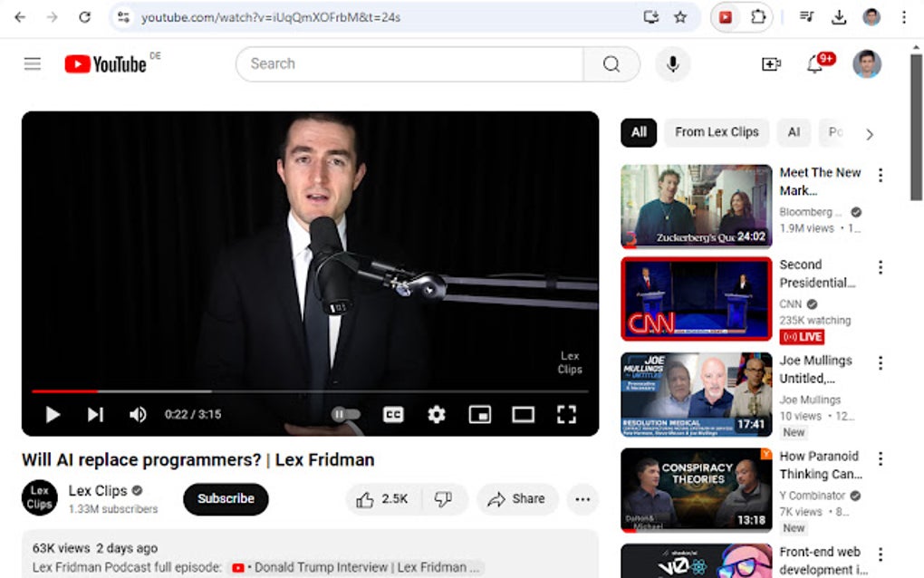924x578 pixels.
Task: Enter fullscreen mode
Action: (567, 414)
